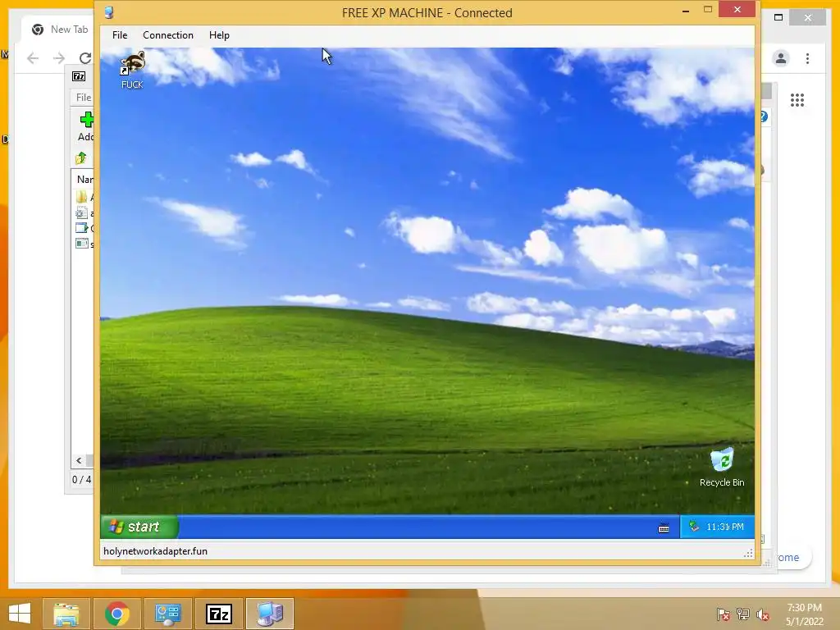Click the network tray icon on host taskbar

click(743, 614)
